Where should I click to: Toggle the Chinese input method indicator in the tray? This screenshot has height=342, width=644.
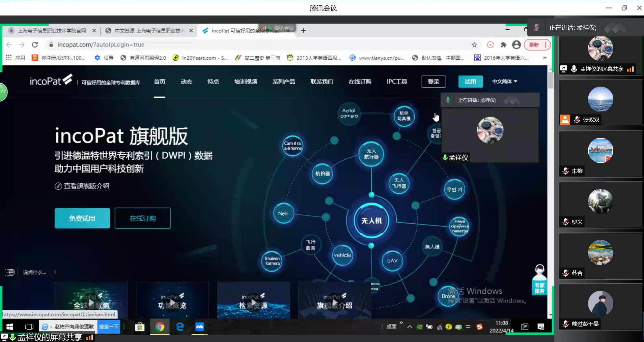point(468,327)
